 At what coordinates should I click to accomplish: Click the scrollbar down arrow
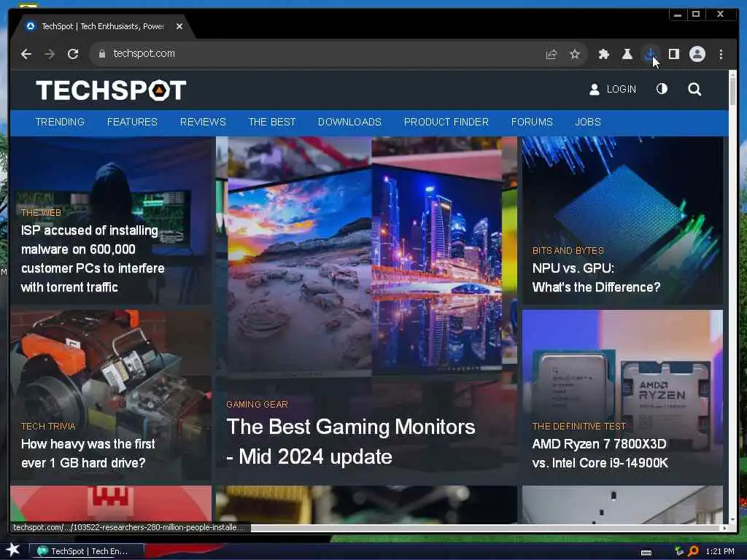(732, 520)
